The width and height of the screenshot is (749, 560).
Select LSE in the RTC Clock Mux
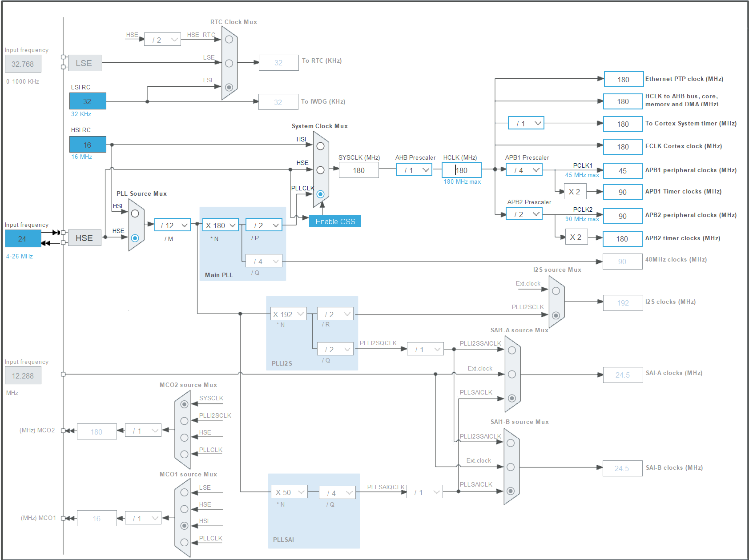pos(228,63)
